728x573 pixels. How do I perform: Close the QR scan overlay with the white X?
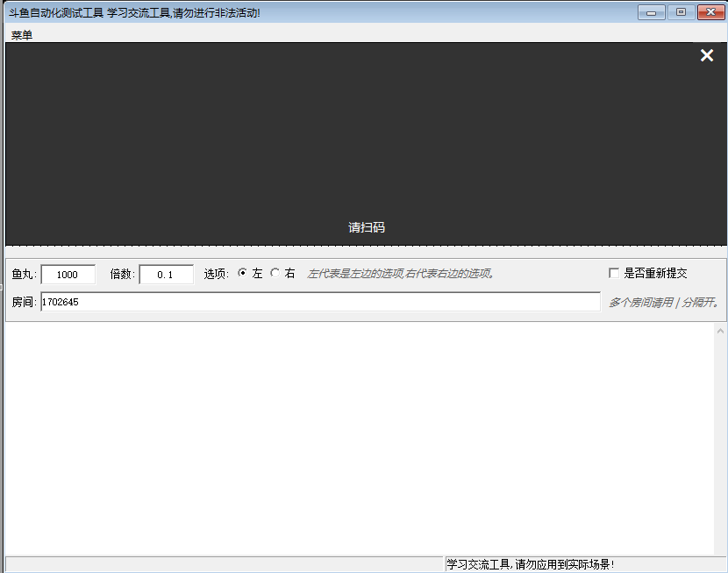pos(707,55)
